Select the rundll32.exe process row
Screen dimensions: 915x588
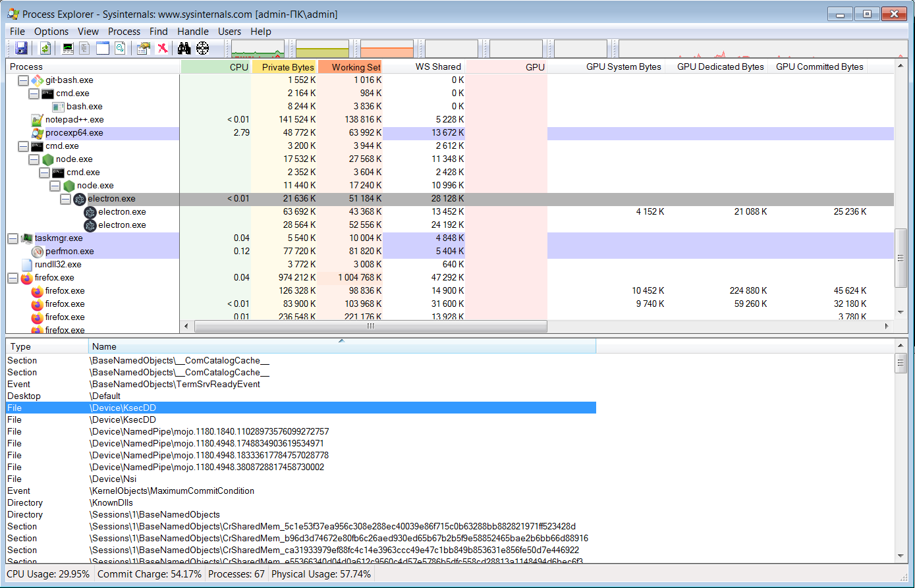pos(450,265)
